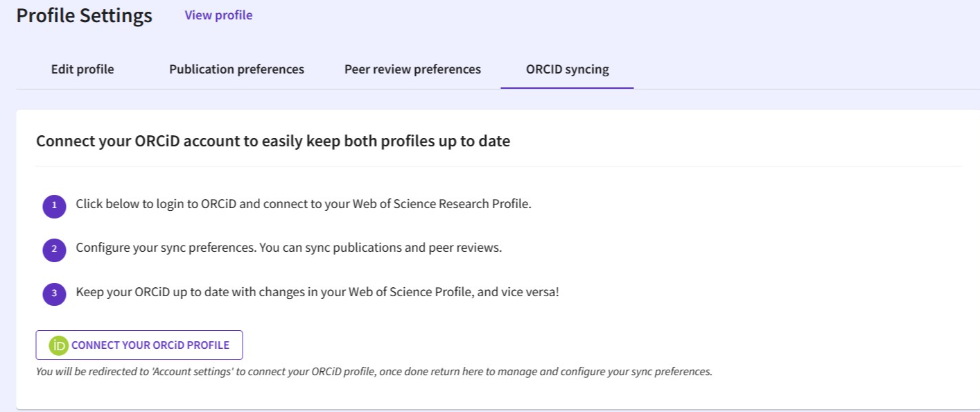
Task: Click the Profile Settings heading
Action: point(83,15)
